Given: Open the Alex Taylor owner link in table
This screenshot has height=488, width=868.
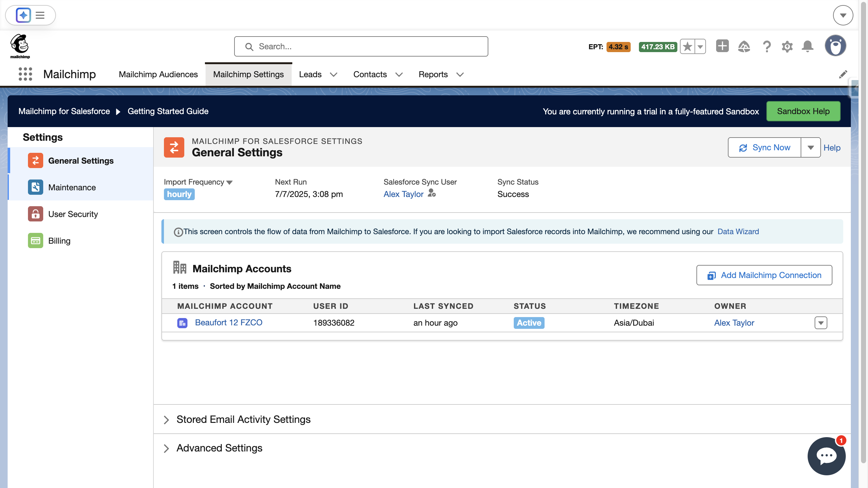Looking at the screenshot, I should click(x=734, y=323).
